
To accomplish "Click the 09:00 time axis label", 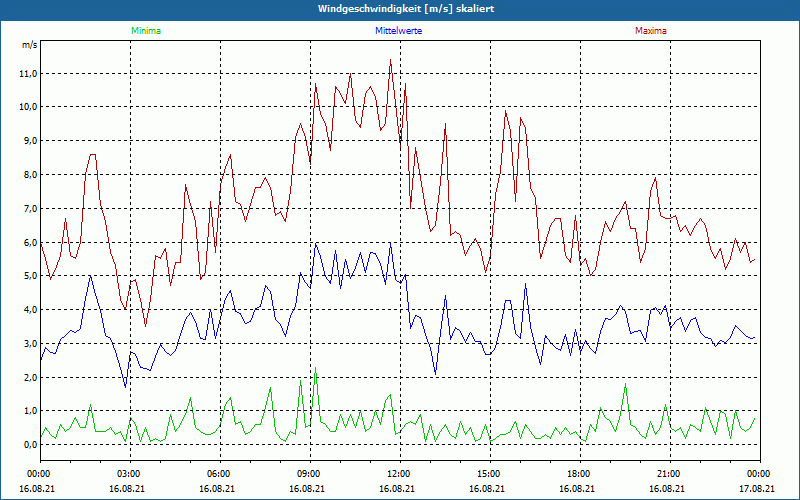I will (310, 474).
